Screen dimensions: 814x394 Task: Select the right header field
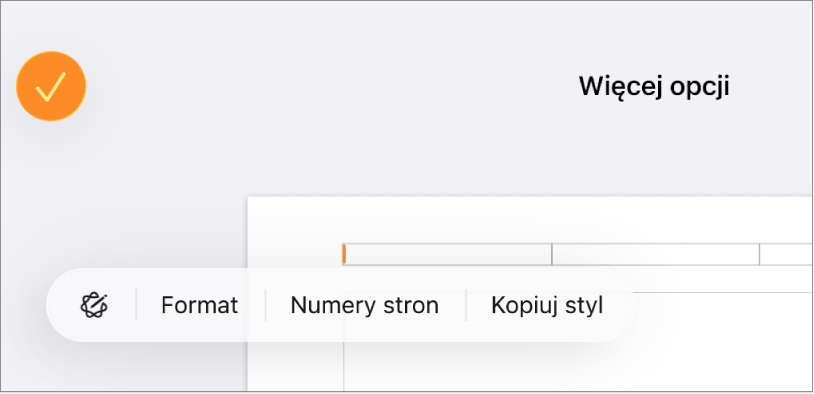[x=786, y=254]
